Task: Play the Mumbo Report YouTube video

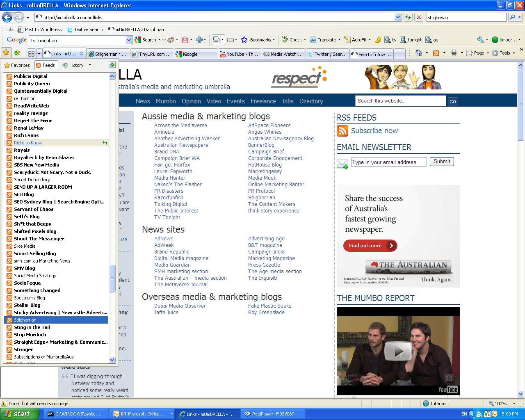Action: tap(398, 351)
